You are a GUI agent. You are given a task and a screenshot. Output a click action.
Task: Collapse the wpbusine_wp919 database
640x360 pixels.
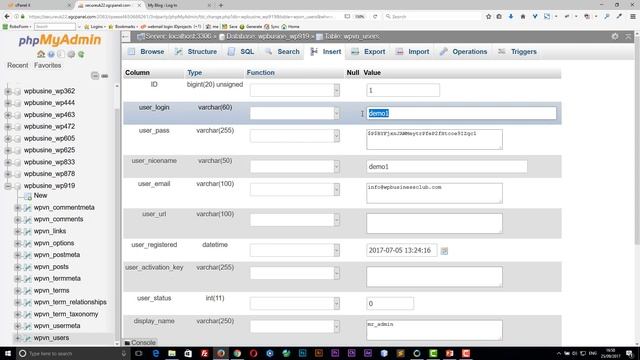8,186
